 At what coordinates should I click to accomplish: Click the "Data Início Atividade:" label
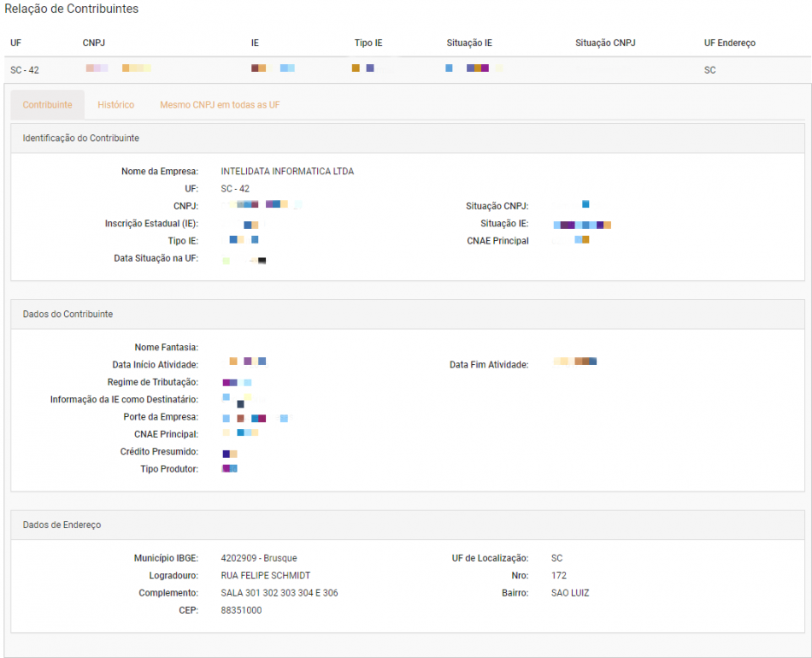tap(156, 365)
